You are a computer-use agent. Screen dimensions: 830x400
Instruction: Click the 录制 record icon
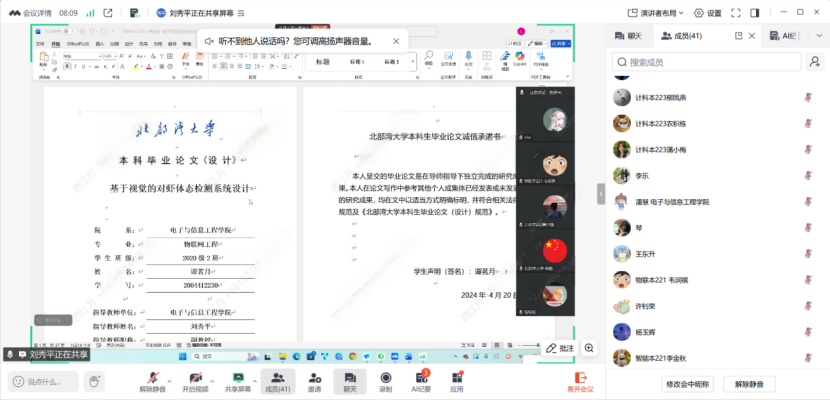click(386, 378)
